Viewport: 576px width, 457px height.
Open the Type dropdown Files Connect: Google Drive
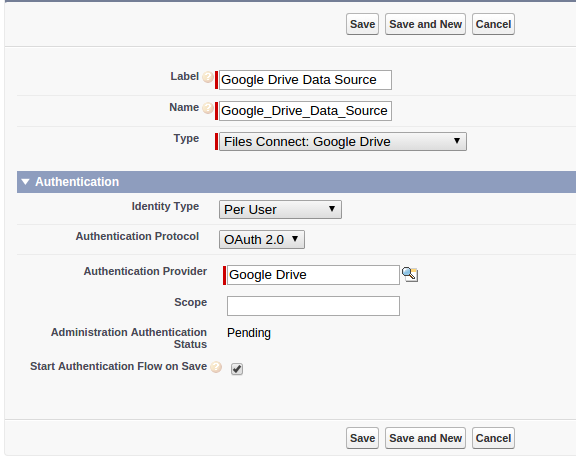coord(343,141)
